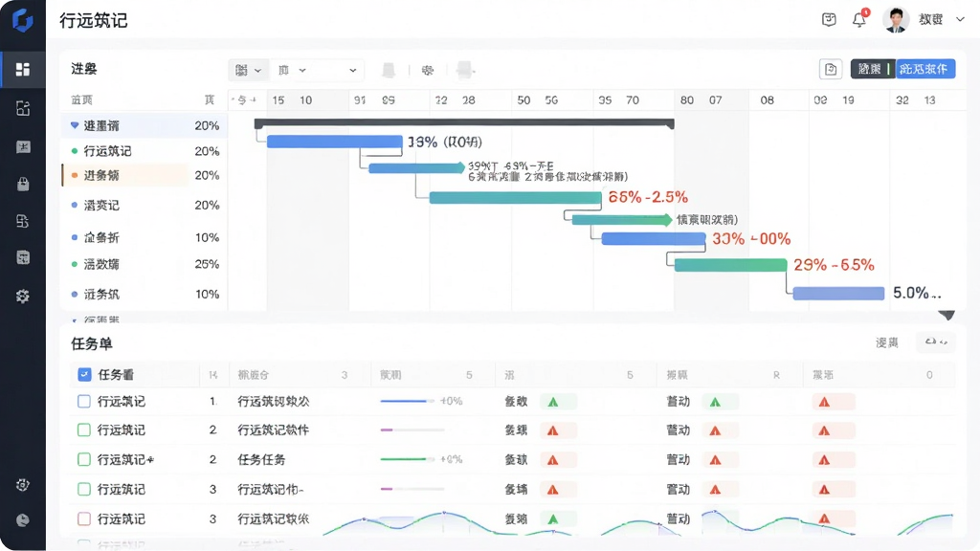Collapse the top Gantt group with the blue triangle
Image resolution: width=980 pixels, height=551 pixels.
(x=75, y=125)
